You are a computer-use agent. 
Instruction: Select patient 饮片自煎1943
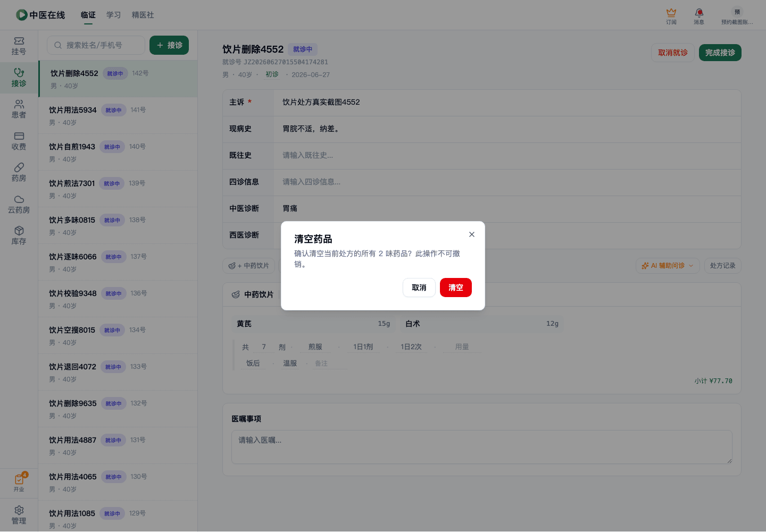[x=118, y=152]
